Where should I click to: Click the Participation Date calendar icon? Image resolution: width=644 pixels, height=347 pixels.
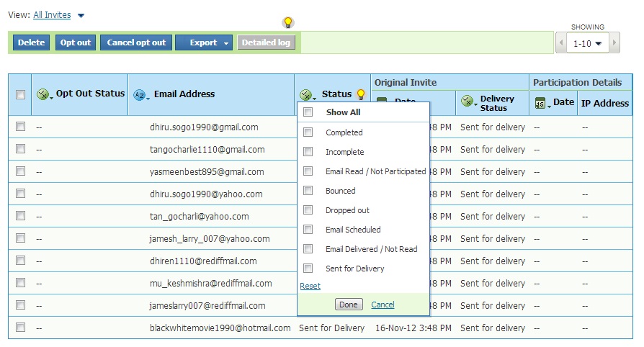(x=541, y=104)
